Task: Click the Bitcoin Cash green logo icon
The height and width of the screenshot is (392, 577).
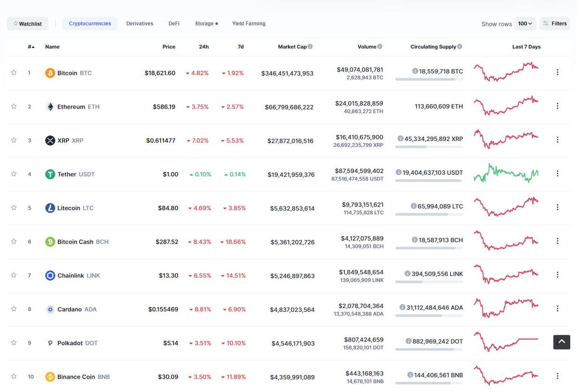Action: click(50, 242)
